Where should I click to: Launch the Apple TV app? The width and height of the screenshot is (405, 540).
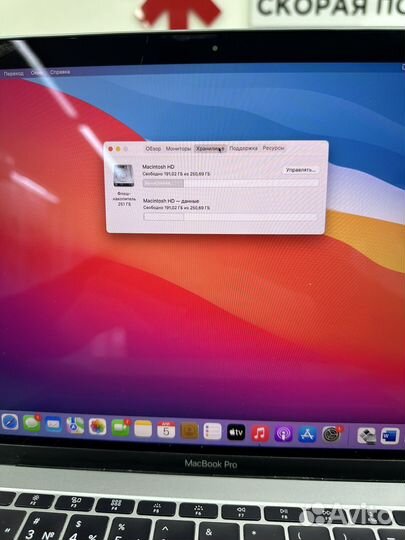[236, 433]
